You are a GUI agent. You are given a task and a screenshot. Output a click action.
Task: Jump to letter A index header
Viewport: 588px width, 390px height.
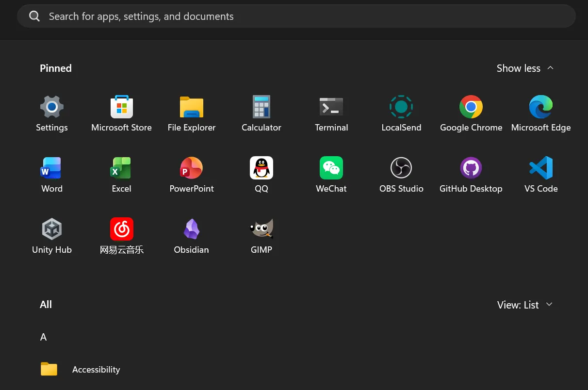coord(44,337)
